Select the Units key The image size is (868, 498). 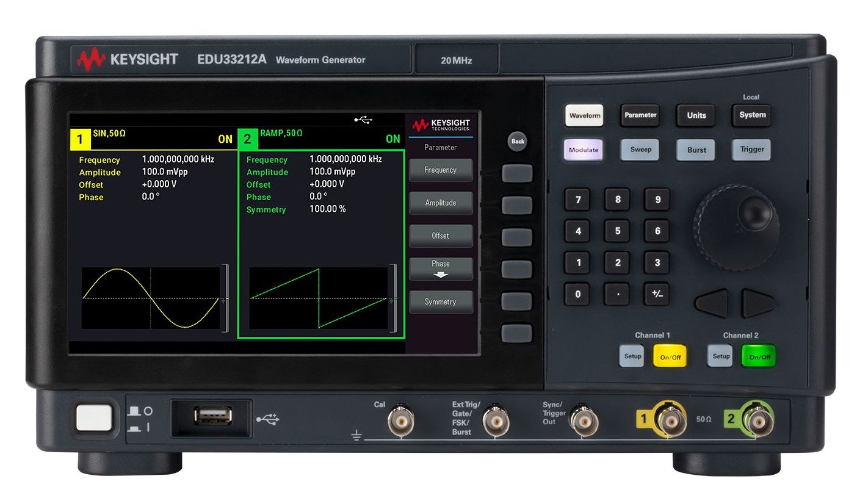point(696,115)
